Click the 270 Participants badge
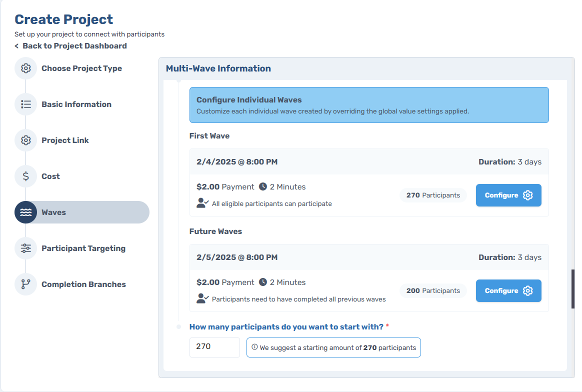 click(433, 195)
